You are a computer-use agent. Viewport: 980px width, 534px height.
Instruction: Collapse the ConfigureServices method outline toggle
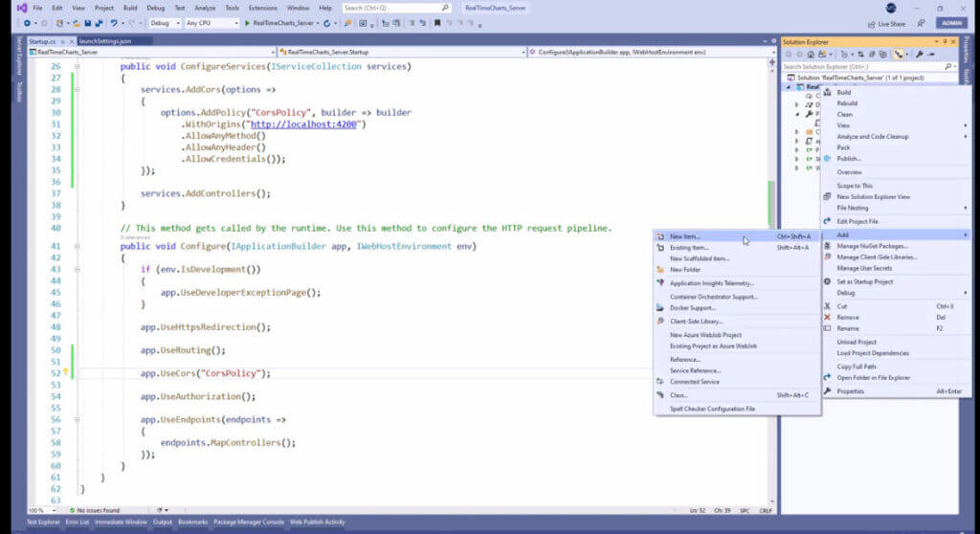[77, 67]
